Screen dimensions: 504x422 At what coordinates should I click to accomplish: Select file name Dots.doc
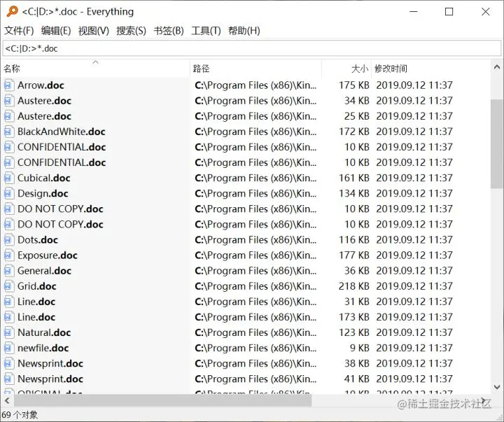coord(38,240)
